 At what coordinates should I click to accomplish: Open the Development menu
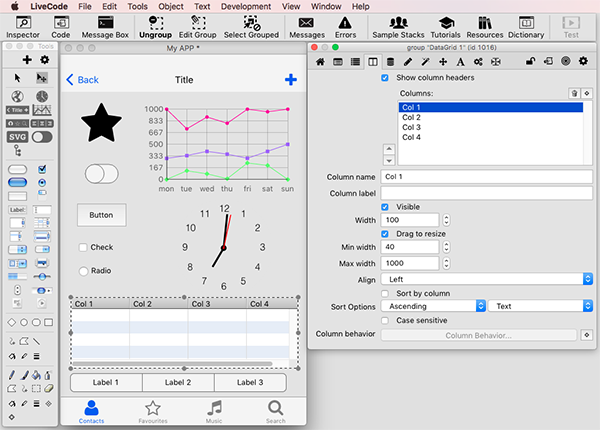(x=245, y=6)
